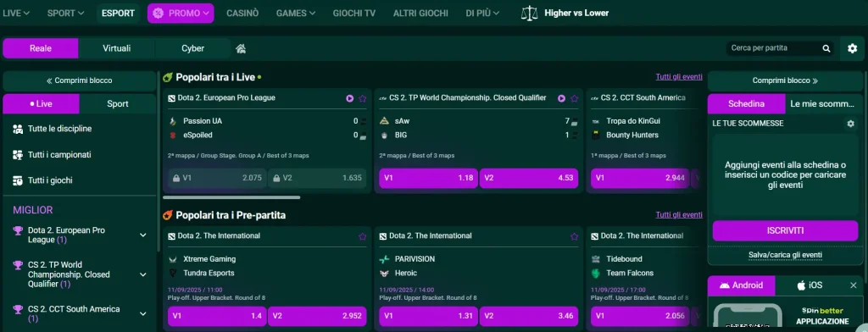This screenshot has width=868, height=332.
Task: Select the Schedina tab
Action: click(x=746, y=103)
